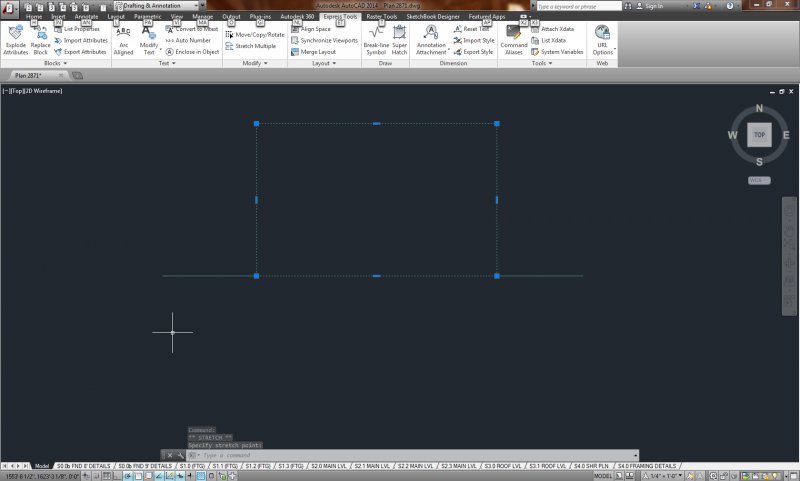Click Import Style dimension tool
800x481 pixels.
click(473, 40)
